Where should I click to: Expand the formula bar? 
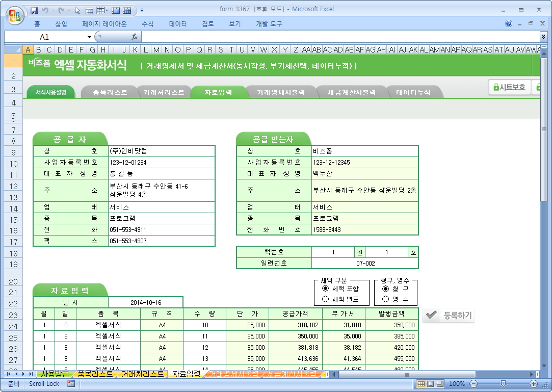pyautogui.click(x=543, y=36)
